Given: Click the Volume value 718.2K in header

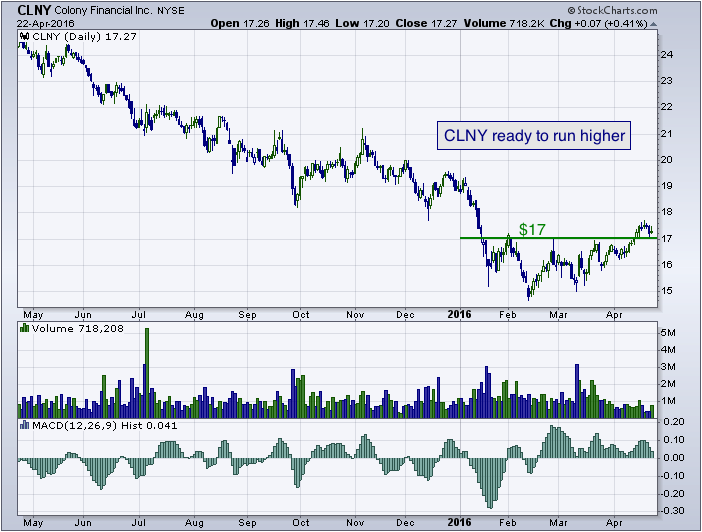Looking at the screenshot, I should [x=526, y=23].
